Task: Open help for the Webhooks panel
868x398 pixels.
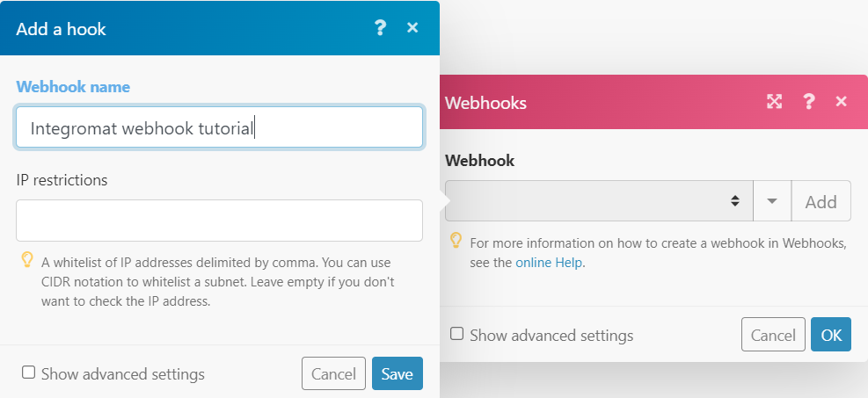Action: point(809,102)
